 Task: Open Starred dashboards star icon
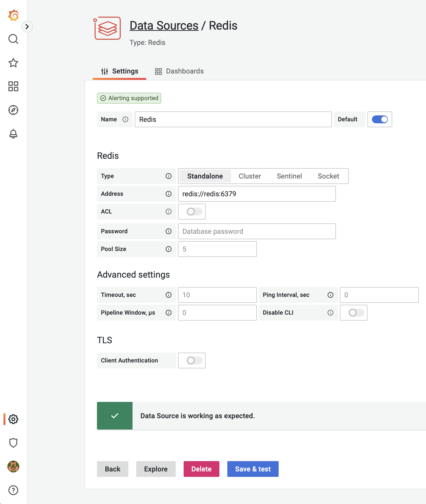pyautogui.click(x=13, y=63)
